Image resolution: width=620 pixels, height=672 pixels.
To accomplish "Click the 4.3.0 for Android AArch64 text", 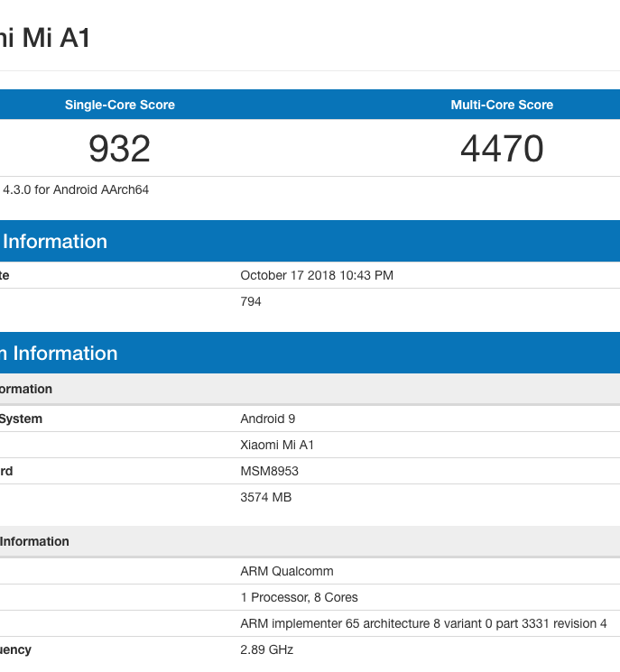I will (x=76, y=189).
